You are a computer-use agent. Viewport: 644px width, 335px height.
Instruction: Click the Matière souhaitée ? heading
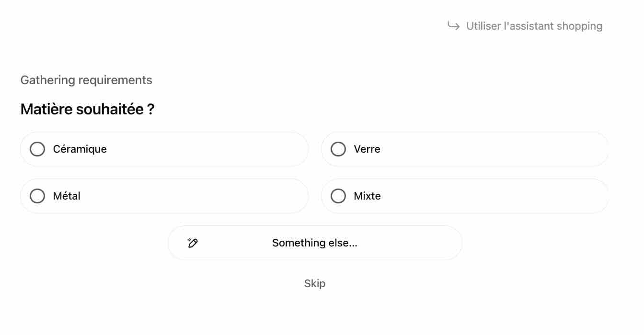coord(87,110)
